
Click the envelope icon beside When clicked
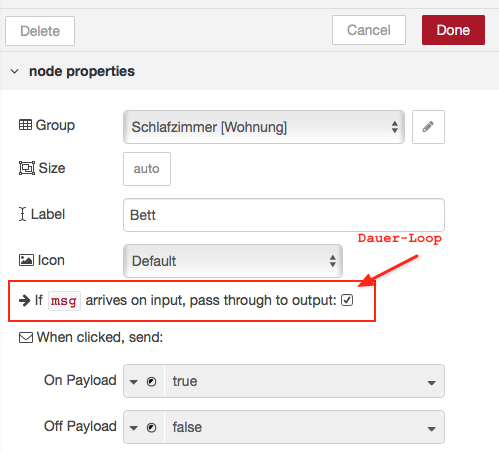(26, 337)
